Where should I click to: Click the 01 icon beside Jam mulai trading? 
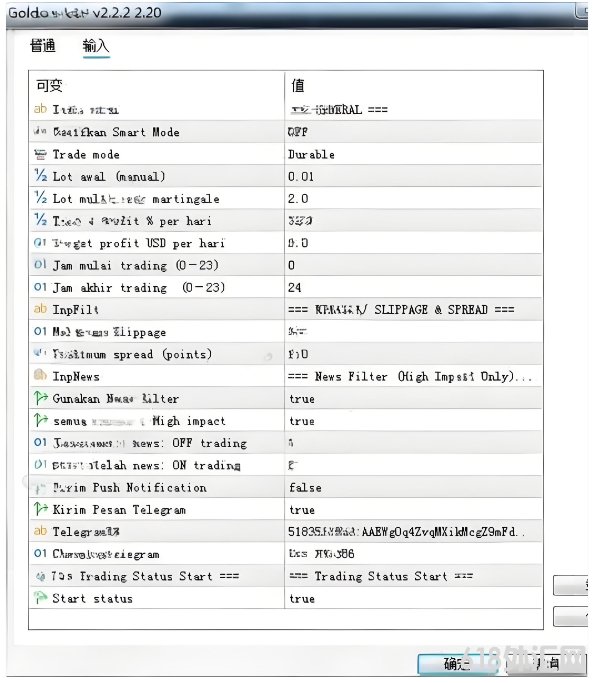pyautogui.click(x=40, y=264)
